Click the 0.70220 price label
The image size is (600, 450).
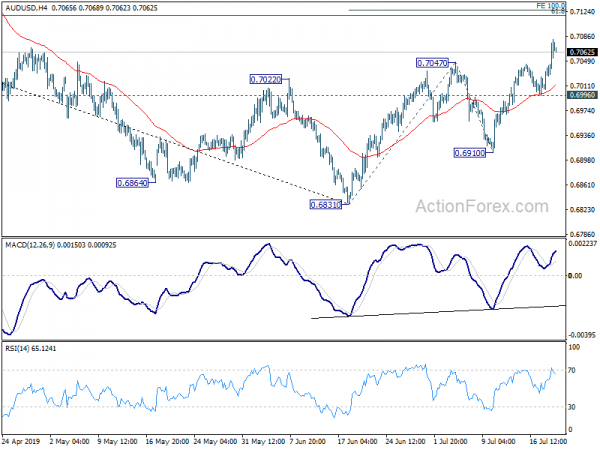click(266, 80)
